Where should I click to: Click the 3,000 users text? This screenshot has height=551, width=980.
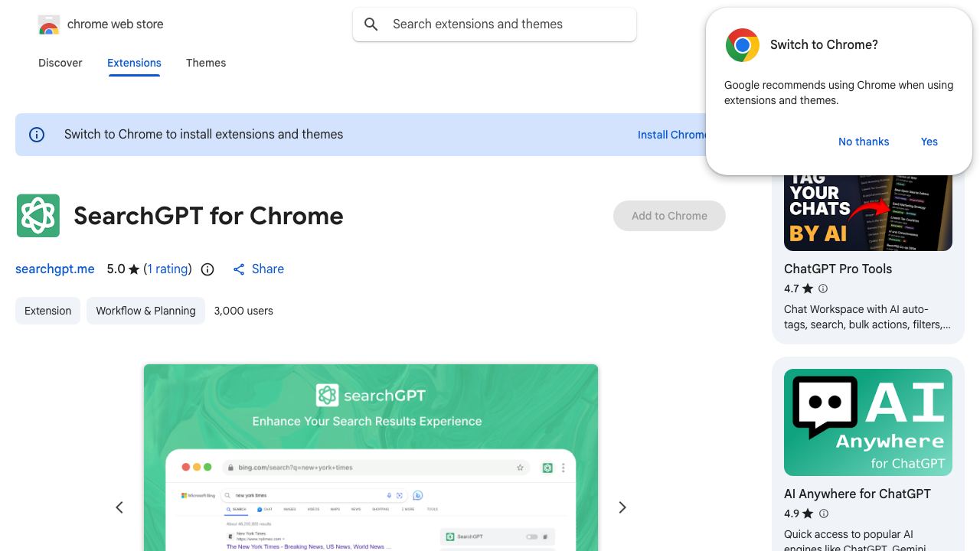(243, 311)
